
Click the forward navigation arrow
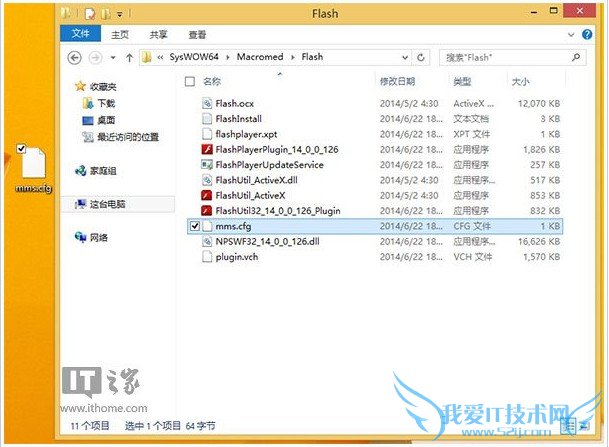(96, 58)
